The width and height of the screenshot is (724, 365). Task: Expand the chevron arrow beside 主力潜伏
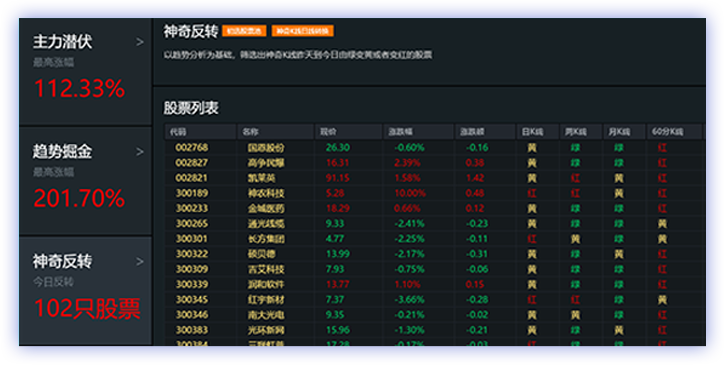point(139,42)
